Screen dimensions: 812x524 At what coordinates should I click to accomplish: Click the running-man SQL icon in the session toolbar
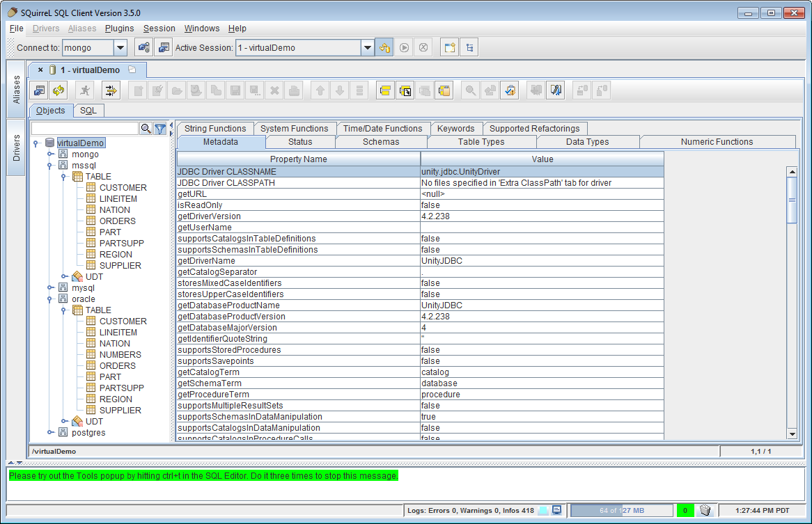(x=84, y=90)
